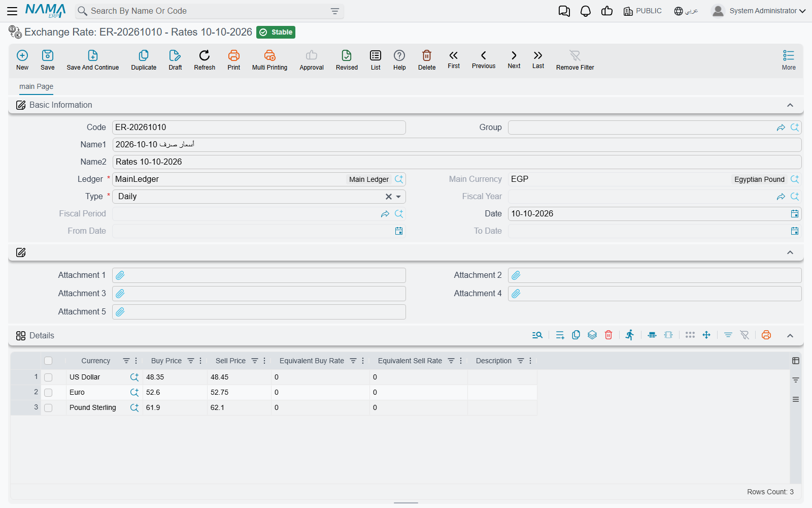Check the US Dollar row checkbox

[48, 377]
